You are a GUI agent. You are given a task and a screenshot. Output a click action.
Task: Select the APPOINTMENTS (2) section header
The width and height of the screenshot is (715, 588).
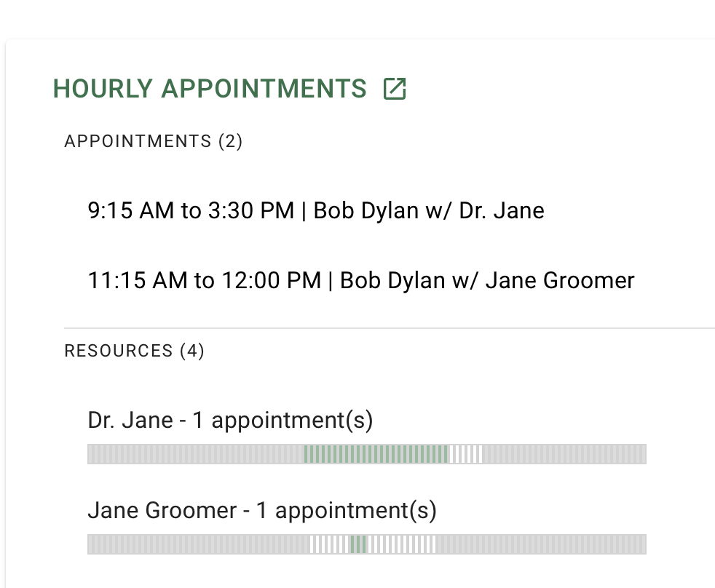(153, 141)
